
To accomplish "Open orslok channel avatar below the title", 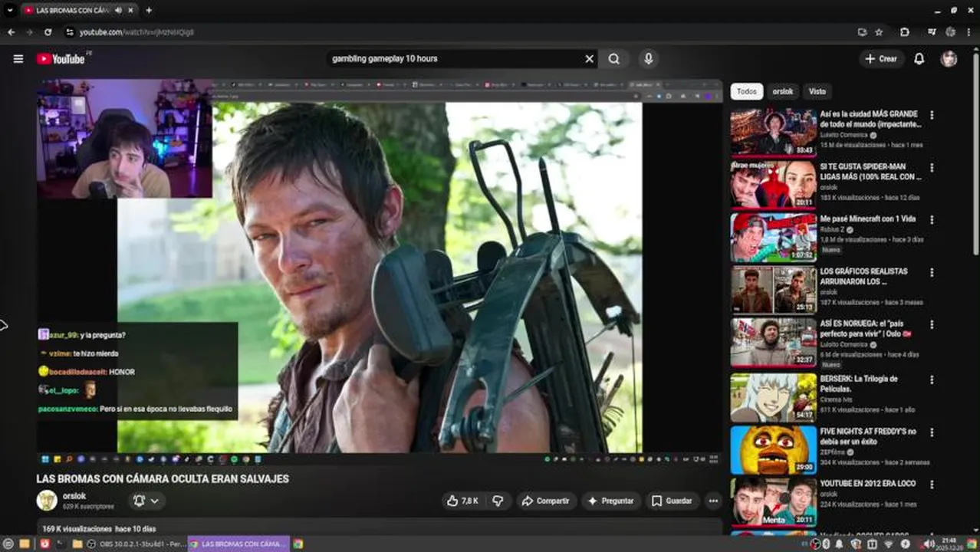I will [47, 501].
